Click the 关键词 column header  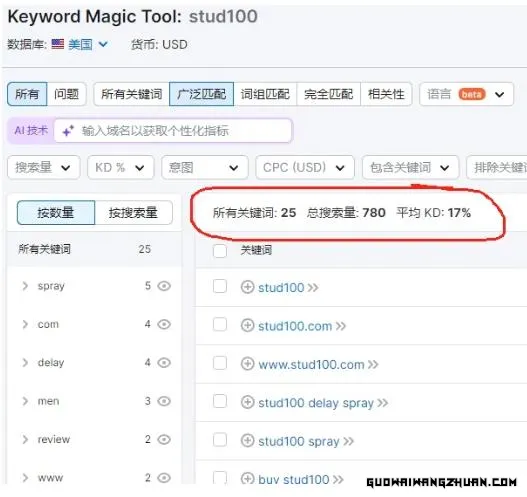click(x=256, y=250)
